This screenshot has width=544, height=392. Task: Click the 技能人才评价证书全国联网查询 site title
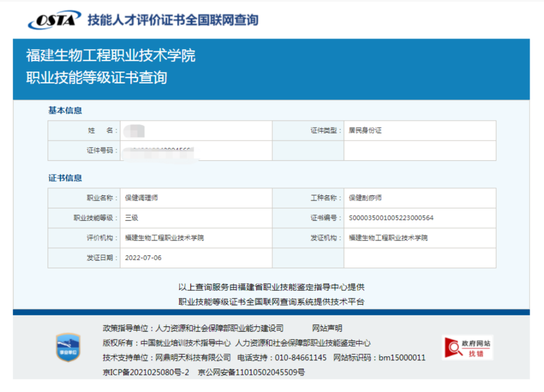click(x=173, y=20)
